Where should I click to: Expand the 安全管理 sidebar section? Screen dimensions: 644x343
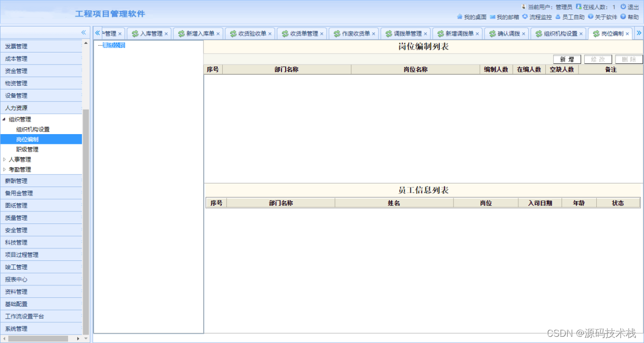tap(41, 230)
